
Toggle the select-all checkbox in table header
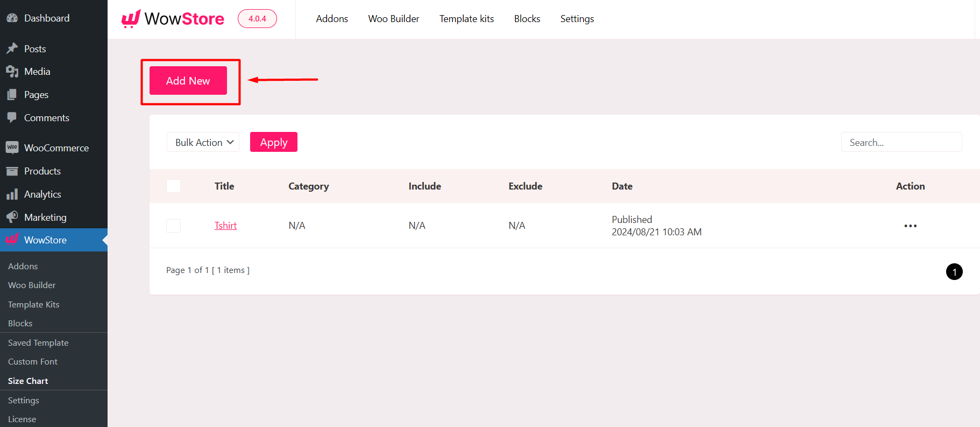[x=173, y=186]
